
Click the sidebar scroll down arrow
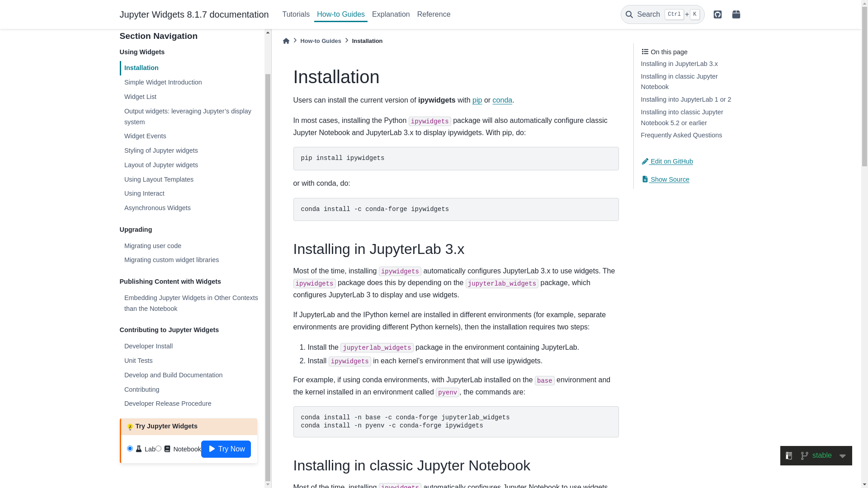point(268,484)
